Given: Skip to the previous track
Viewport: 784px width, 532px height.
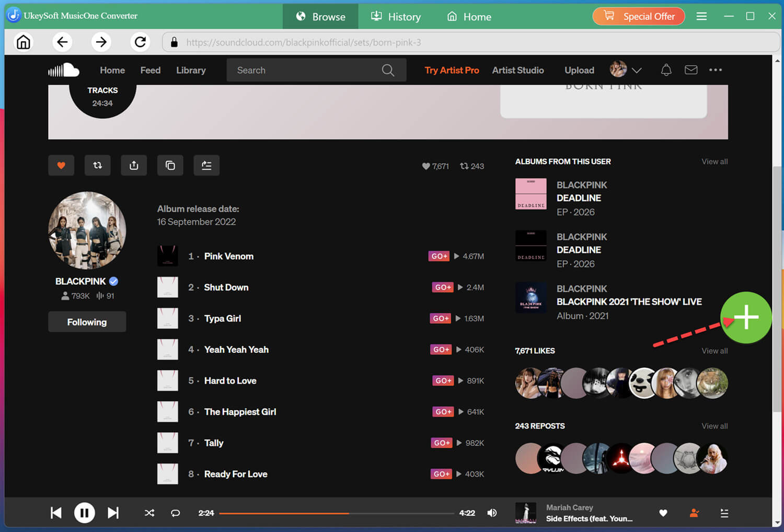Looking at the screenshot, I should pyautogui.click(x=56, y=513).
